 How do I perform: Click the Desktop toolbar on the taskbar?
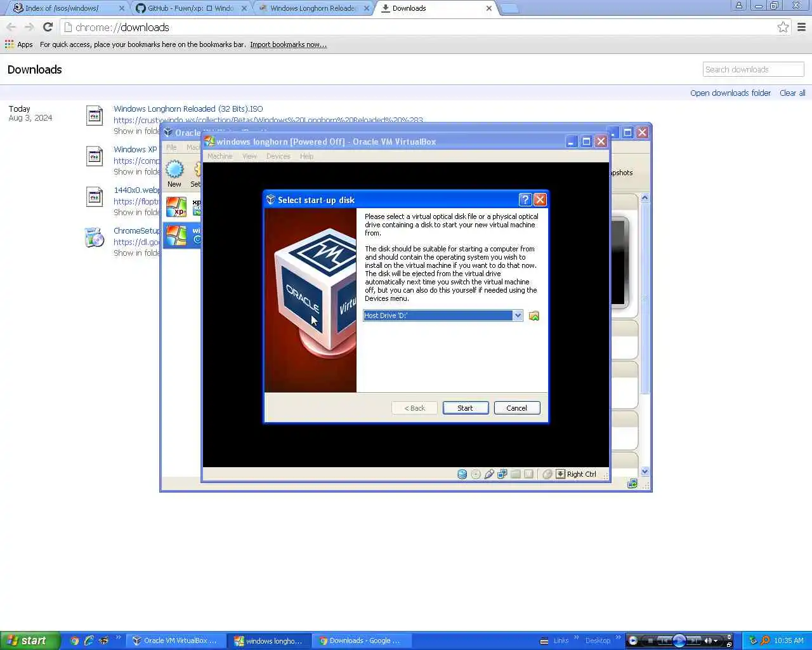pos(598,640)
